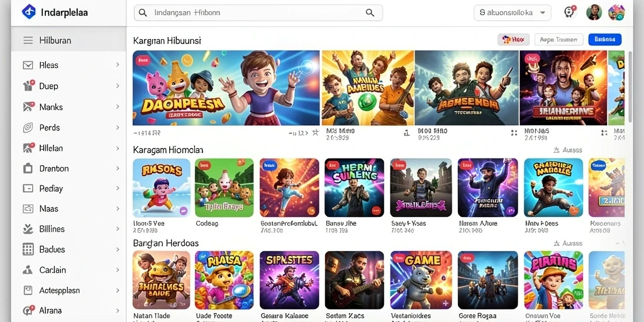Open the Hern Suleing game tile
Screen dimensions: 644x322
click(355, 187)
